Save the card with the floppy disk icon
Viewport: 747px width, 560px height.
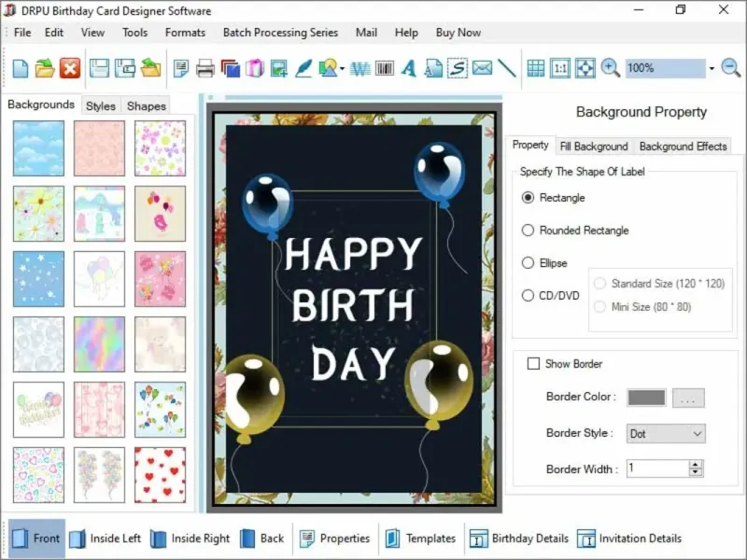(x=99, y=68)
